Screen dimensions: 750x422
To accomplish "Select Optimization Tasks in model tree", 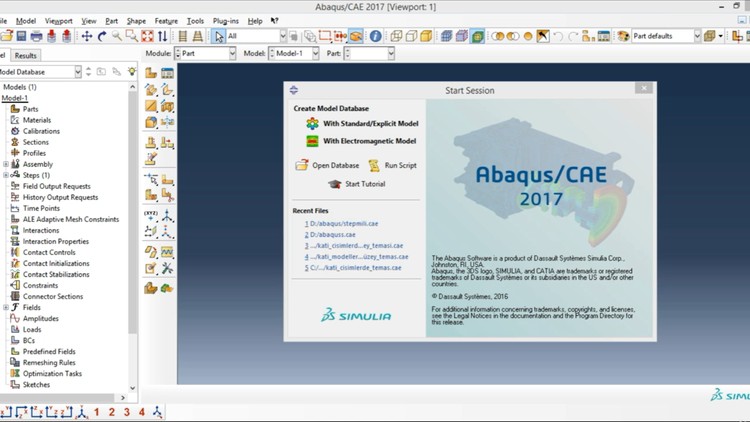I will pos(52,373).
